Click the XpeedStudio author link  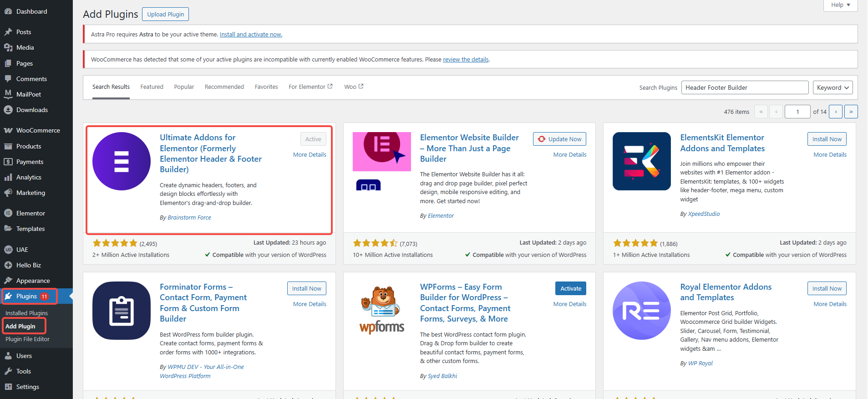coord(704,214)
